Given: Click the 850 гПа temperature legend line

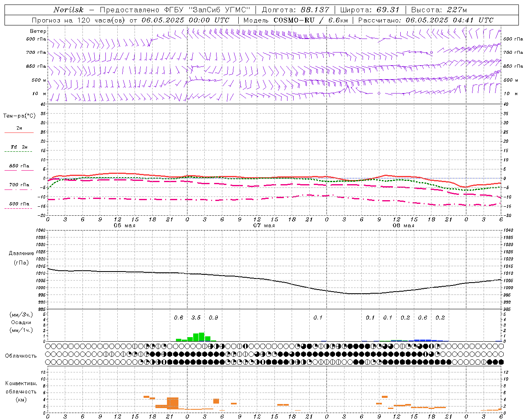Looking at the screenshot, I should click(x=19, y=170).
